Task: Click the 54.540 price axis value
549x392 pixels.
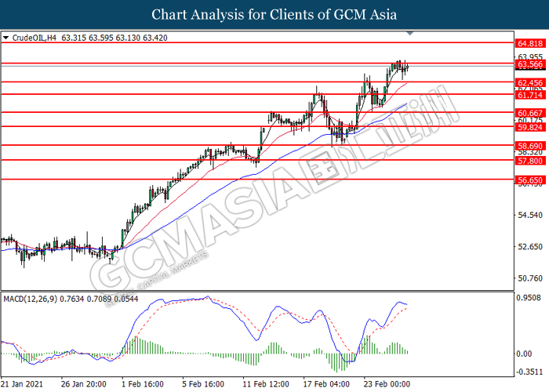Action: point(530,215)
